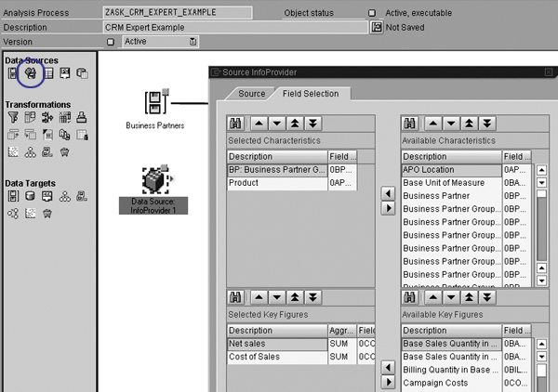Move selected characteristic to bottom with double-down arrow

click(x=313, y=124)
